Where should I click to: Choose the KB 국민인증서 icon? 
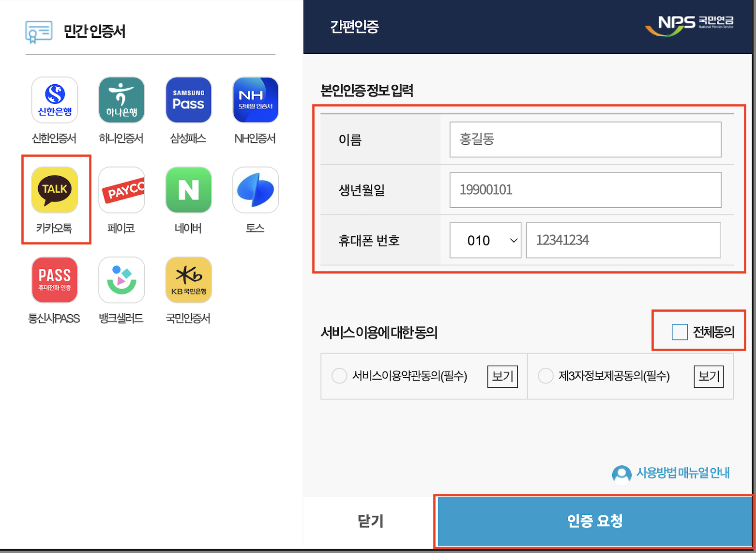(x=188, y=279)
